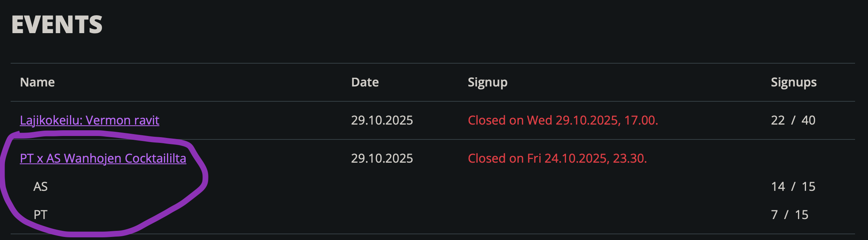Viewport: 868px width, 240px height.
Task: Open the Lajikokeilu: Vermon ravit event link
Action: coord(89,120)
